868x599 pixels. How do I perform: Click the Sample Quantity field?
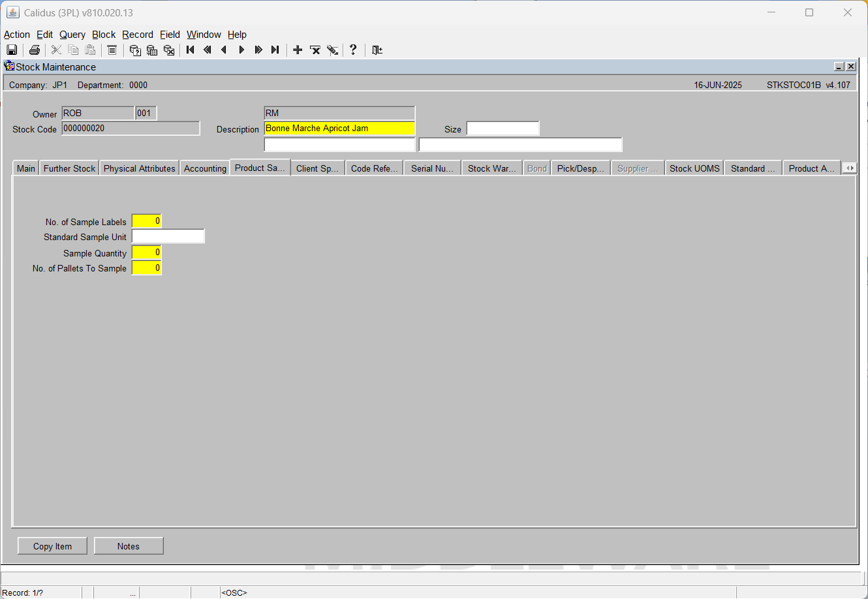[147, 253]
